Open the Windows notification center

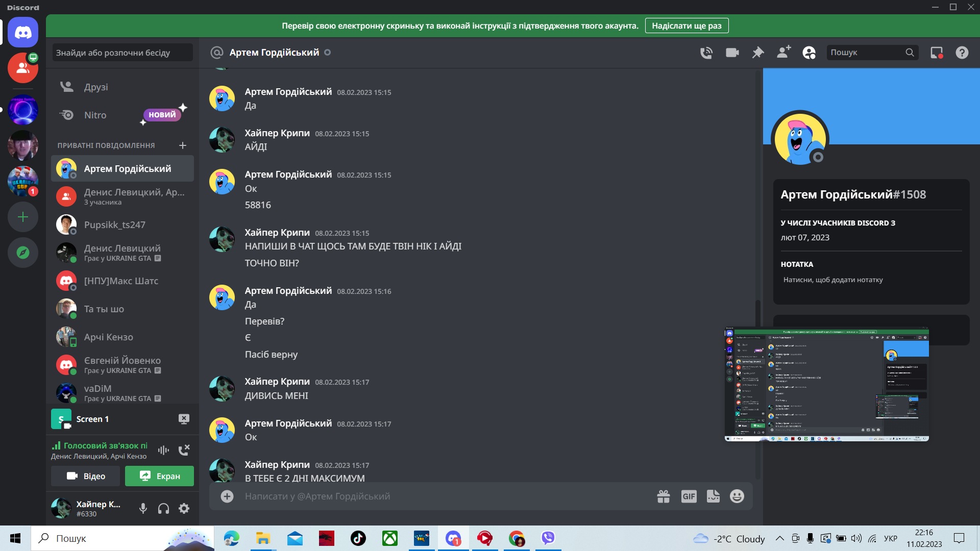(x=959, y=538)
